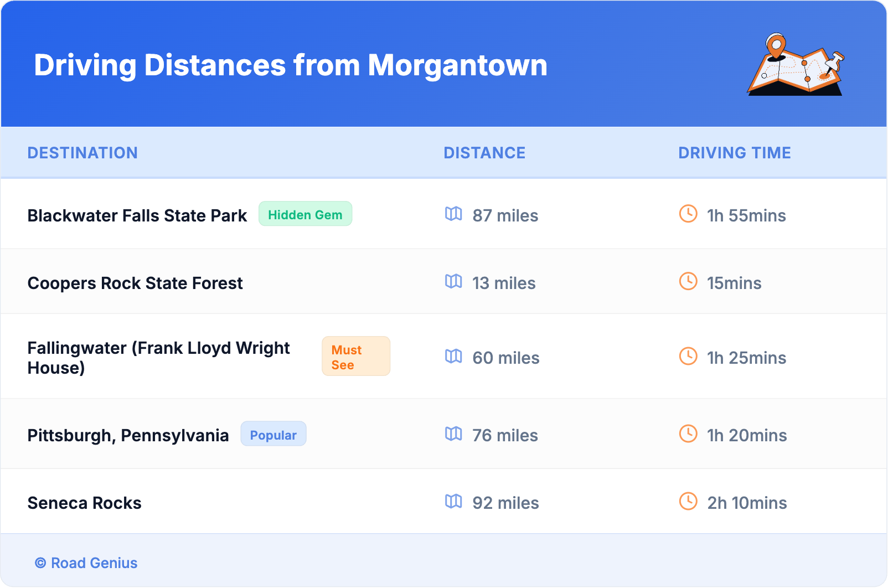Click the Popular badge

coord(273,435)
